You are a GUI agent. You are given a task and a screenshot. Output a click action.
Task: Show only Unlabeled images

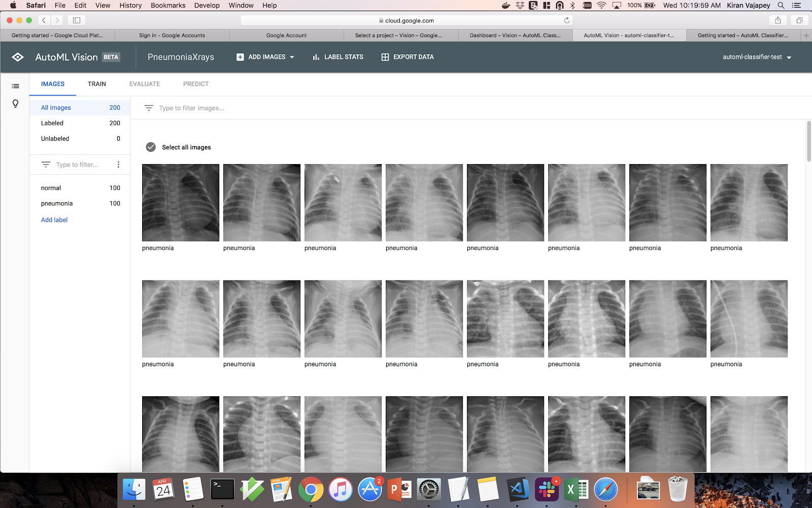tap(55, 139)
